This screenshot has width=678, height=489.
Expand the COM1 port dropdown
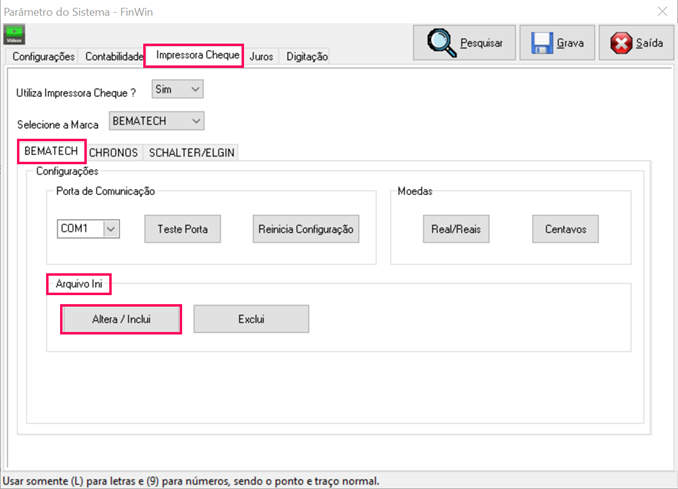tap(110, 229)
